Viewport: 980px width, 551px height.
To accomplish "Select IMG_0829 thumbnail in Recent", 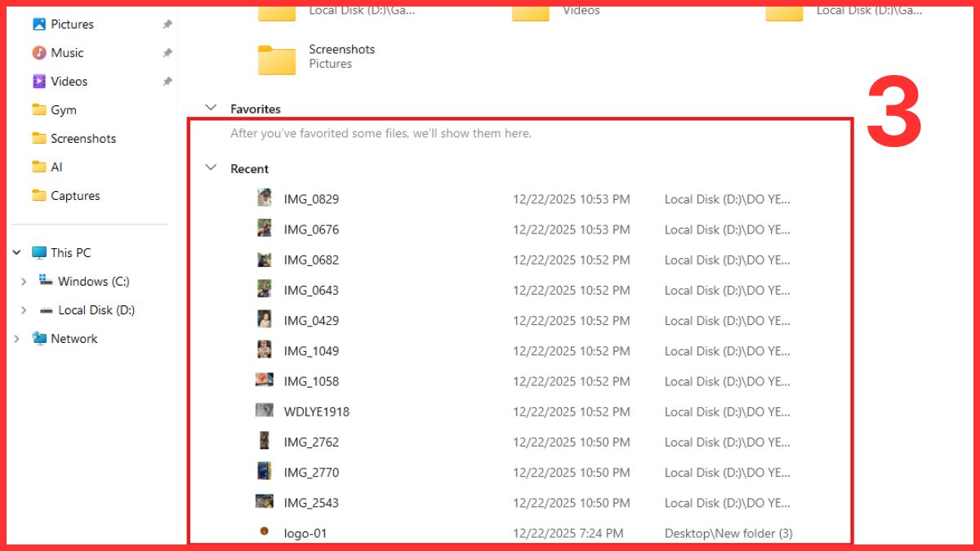I will point(264,198).
